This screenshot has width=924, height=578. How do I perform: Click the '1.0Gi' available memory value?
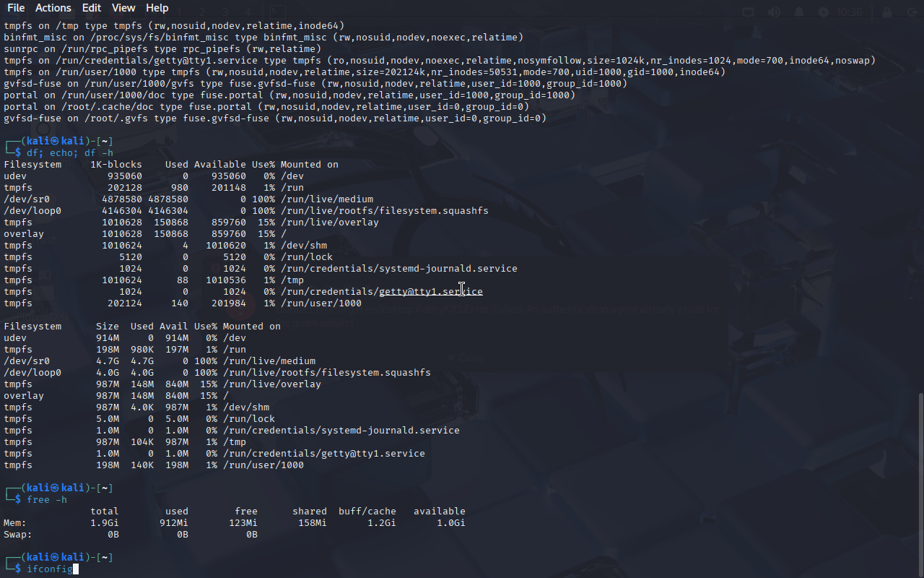point(451,523)
